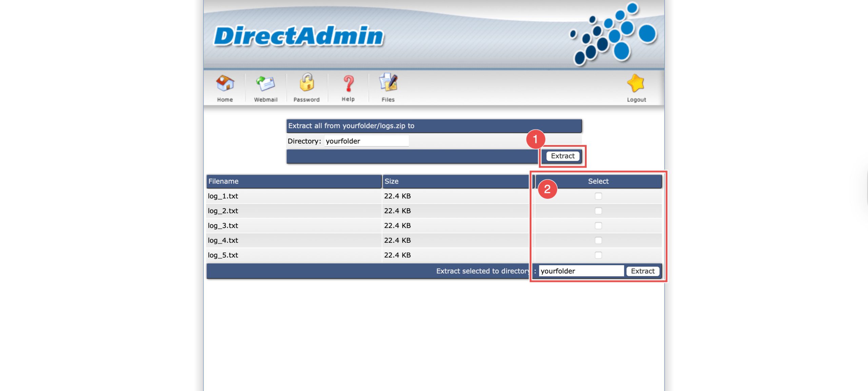Click the log_3.txt filename

click(x=223, y=226)
